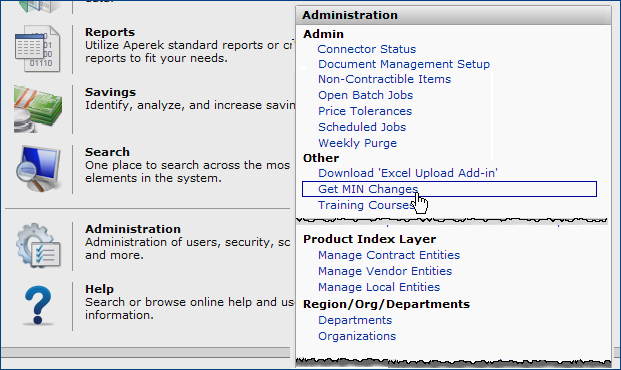The image size is (621, 370).
Task: Click the 'Product Index Layer' heading
Action: pyautogui.click(x=370, y=239)
